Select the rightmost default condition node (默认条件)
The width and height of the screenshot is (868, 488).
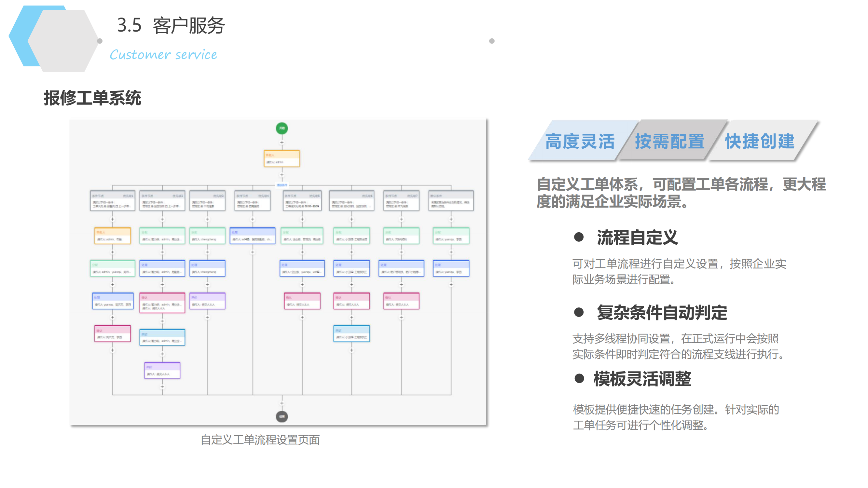pyautogui.click(x=451, y=201)
